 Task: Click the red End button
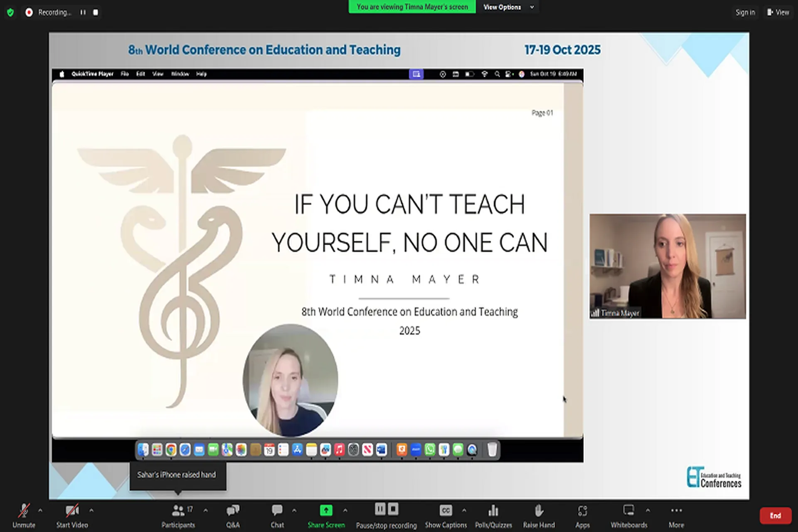pos(775,516)
